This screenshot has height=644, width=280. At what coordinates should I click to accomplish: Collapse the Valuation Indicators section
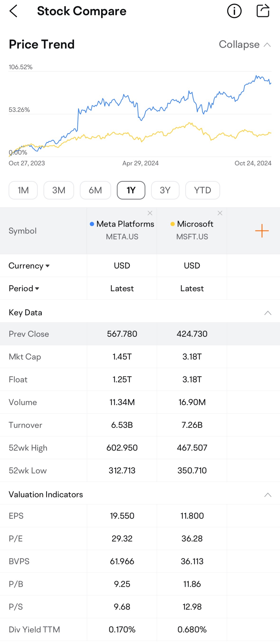(268, 495)
